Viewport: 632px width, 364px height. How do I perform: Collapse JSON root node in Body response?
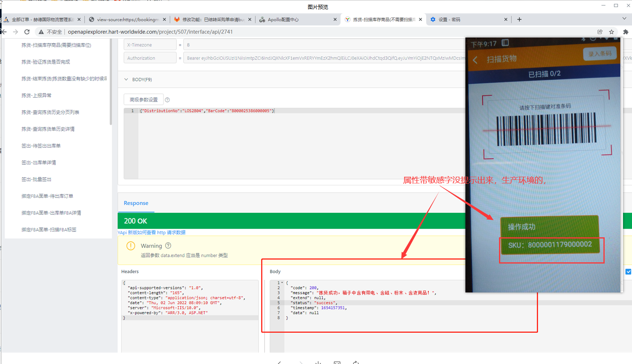point(282,283)
